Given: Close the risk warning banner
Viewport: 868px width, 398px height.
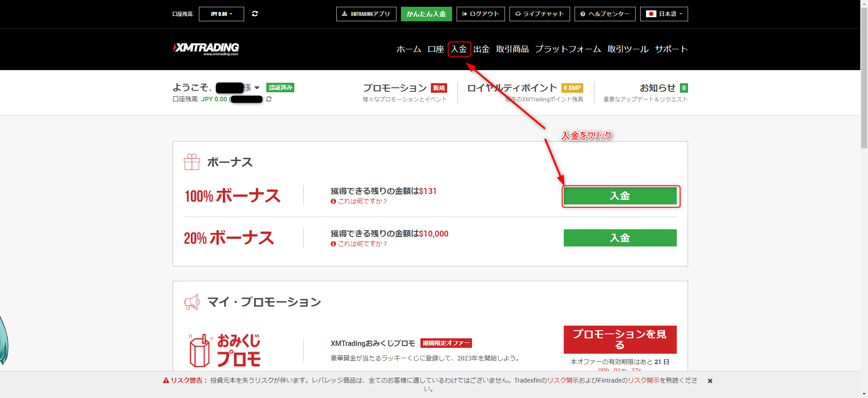Looking at the screenshot, I should pos(710,381).
